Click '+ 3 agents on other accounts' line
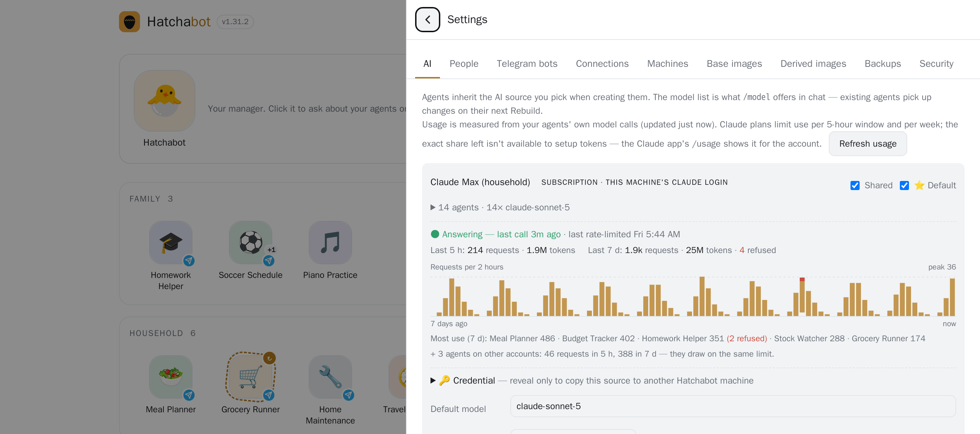Screen dimensions: 980x434 [602, 354]
